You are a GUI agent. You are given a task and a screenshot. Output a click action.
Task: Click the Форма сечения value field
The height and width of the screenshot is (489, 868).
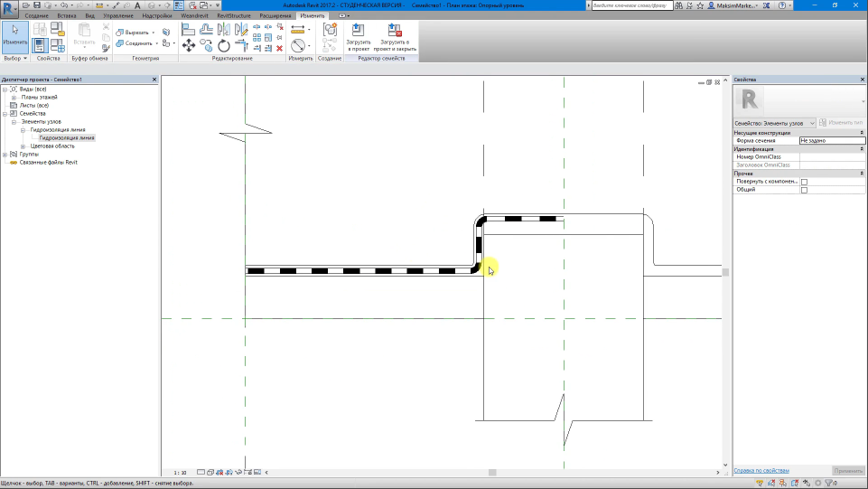832,141
